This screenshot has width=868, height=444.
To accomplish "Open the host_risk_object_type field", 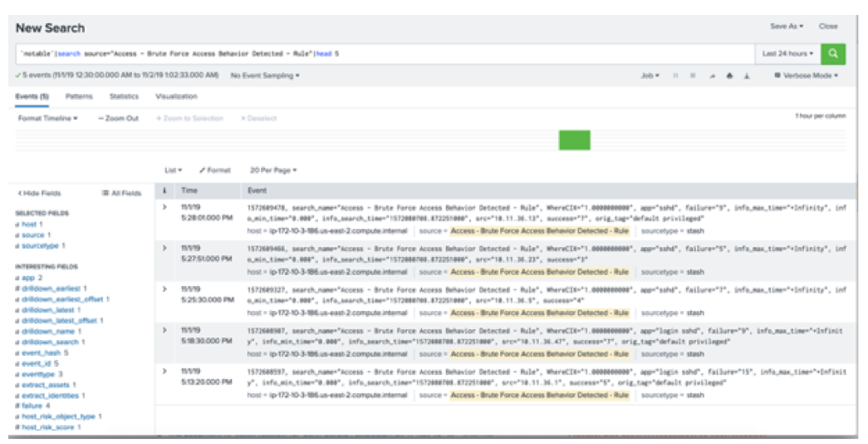I will (59, 417).
